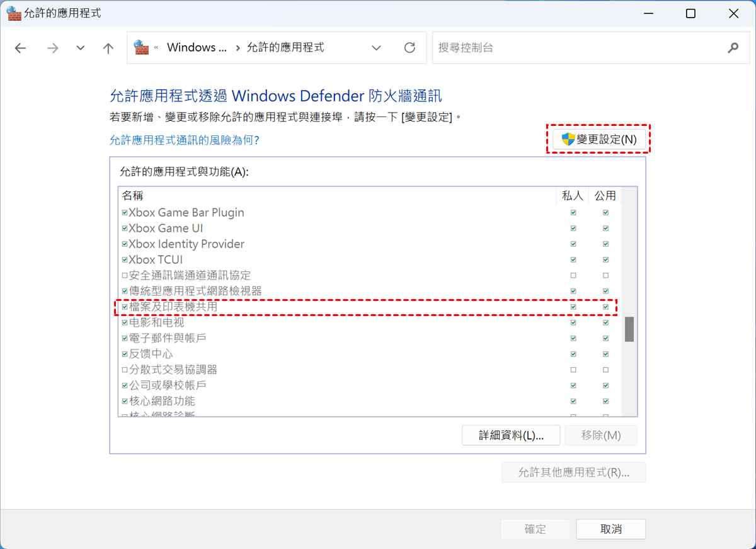Select the Xbox Identity Provider row text
The width and height of the screenshot is (756, 549).
pyautogui.click(x=186, y=244)
